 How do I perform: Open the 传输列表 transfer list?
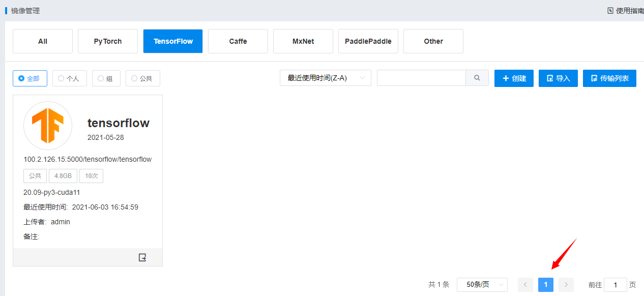coord(609,78)
